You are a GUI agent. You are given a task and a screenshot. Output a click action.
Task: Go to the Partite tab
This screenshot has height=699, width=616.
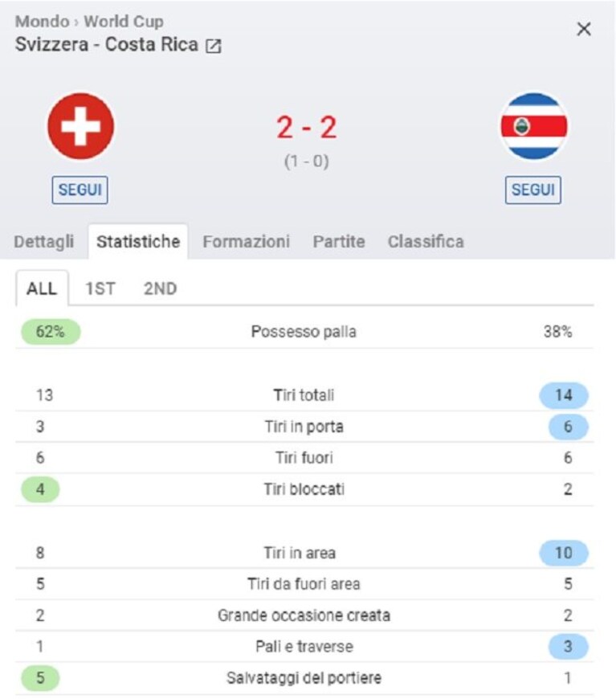339,242
